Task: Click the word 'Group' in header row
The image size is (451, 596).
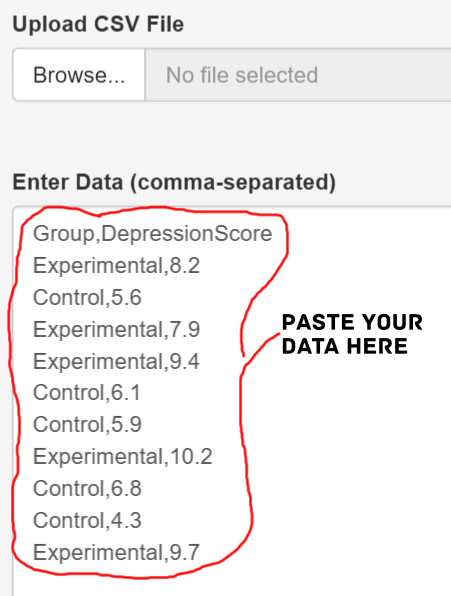Action: point(63,234)
